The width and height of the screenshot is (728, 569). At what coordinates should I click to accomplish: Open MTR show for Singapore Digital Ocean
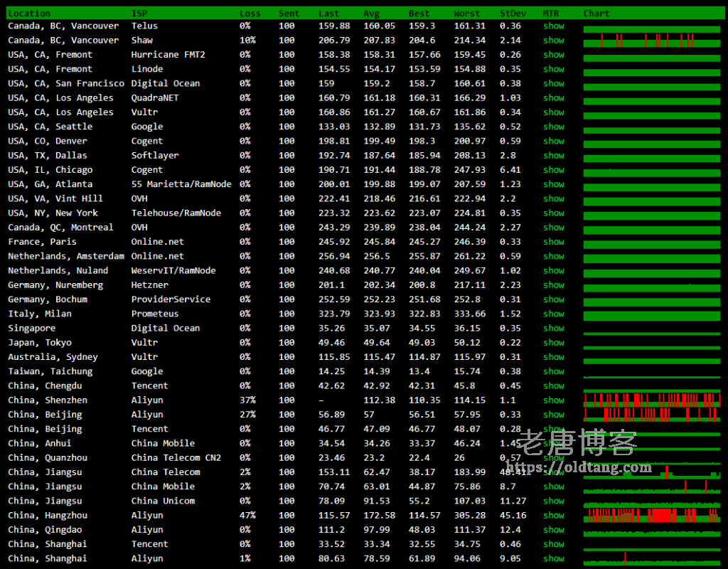(553, 329)
